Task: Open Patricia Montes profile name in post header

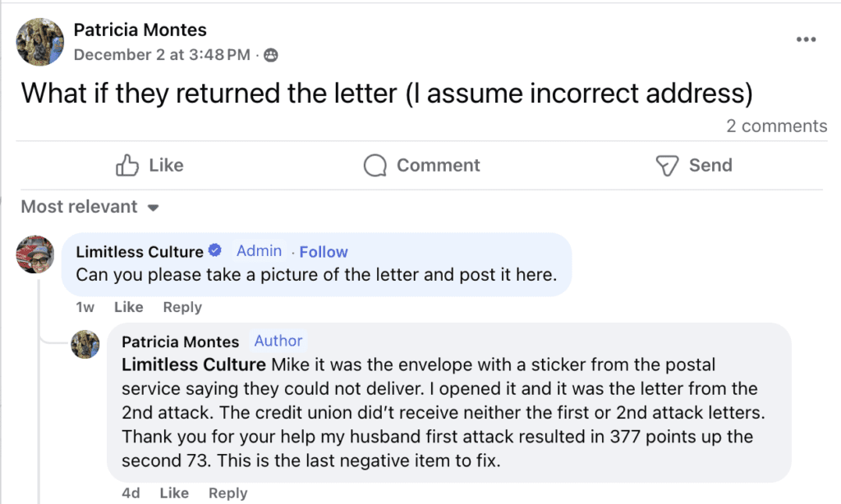Action: tap(140, 30)
